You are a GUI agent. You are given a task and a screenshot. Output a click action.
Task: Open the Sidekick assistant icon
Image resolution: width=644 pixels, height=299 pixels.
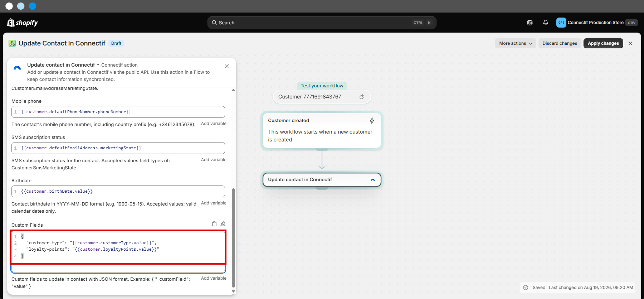point(530,23)
